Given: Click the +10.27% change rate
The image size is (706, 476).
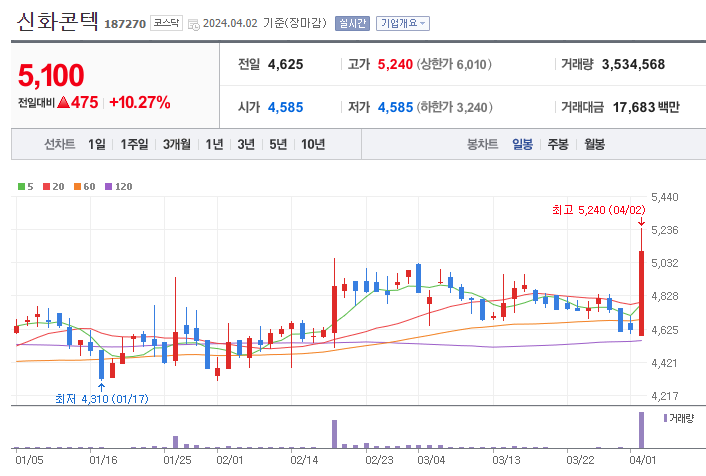Looking at the screenshot, I should click(x=140, y=102).
